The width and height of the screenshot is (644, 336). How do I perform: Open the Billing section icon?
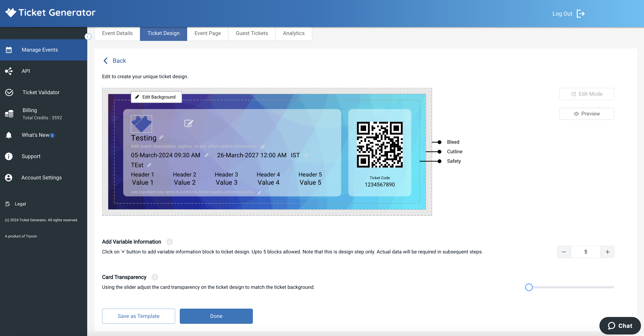9,113
